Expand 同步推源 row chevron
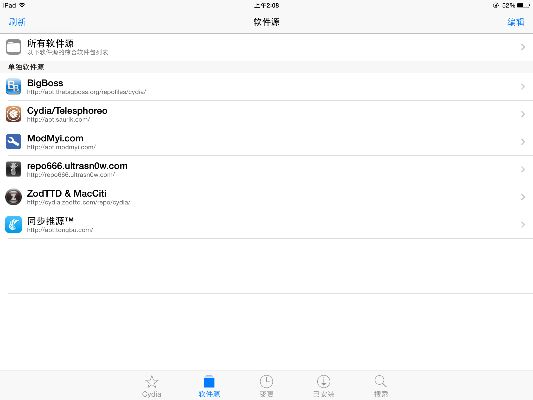533x400 pixels. click(523, 224)
